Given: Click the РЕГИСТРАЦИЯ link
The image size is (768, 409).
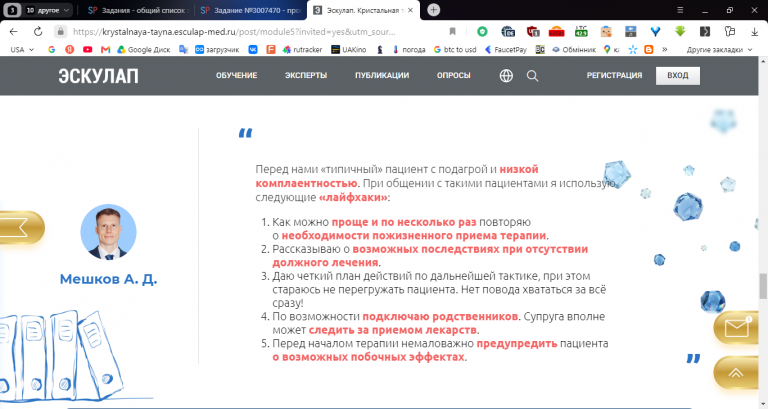Looking at the screenshot, I should (x=614, y=75).
